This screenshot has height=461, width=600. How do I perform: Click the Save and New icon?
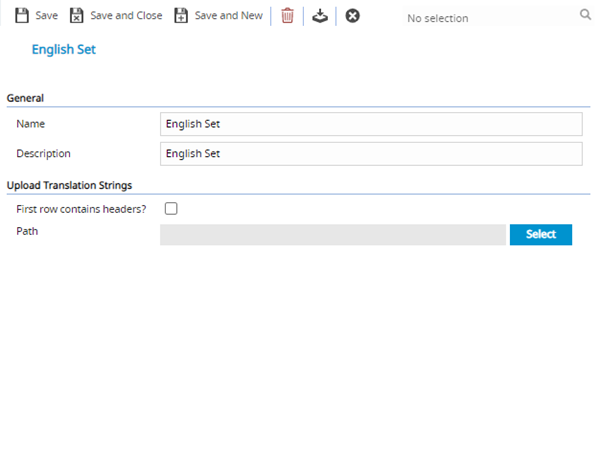pyautogui.click(x=181, y=16)
